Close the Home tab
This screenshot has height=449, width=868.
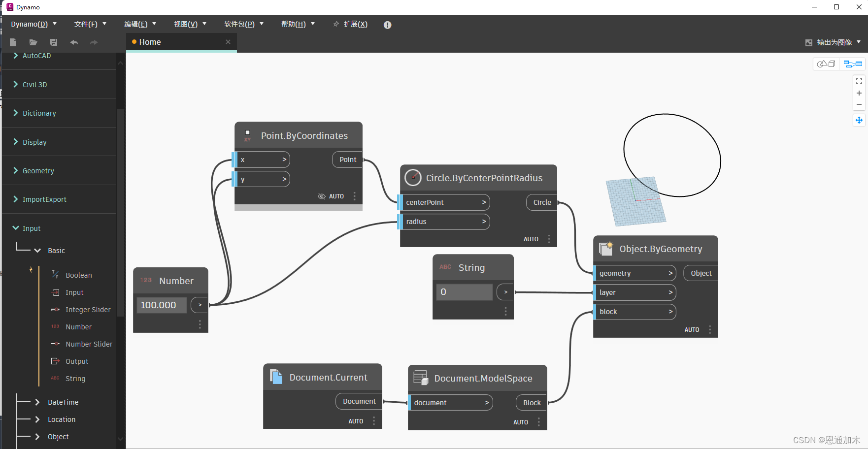[228, 42]
